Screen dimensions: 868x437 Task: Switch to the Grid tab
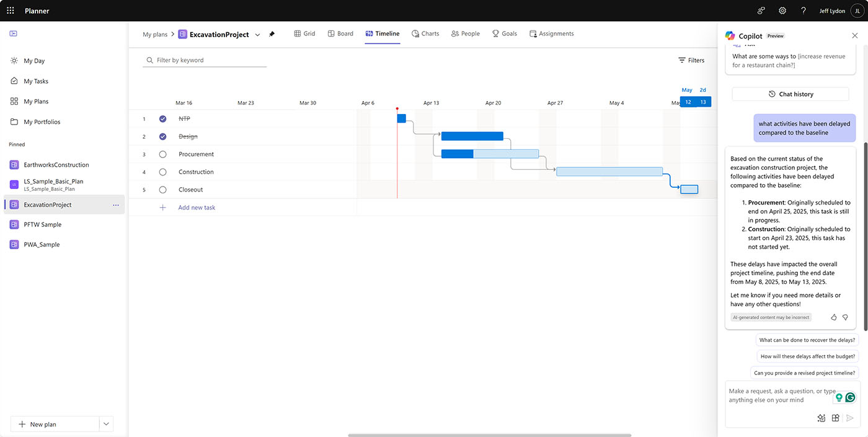coord(304,33)
